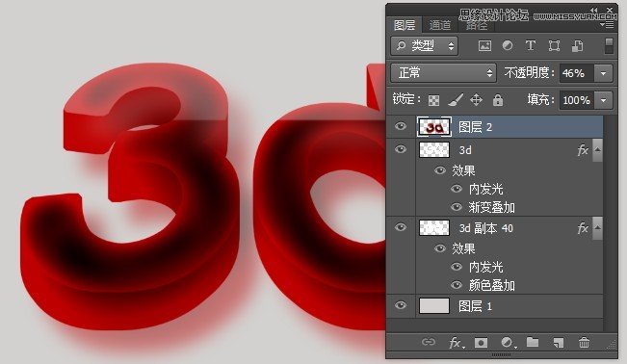Toggle 渐变叠加 effect visibility

tap(457, 207)
